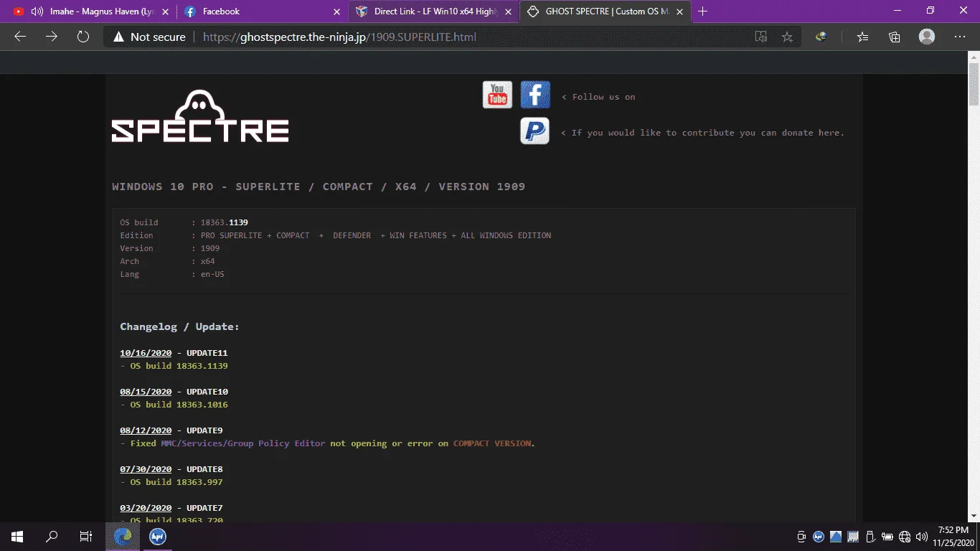The height and width of the screenshot is (551, 980).
Task: Open the Windows Start menu
Action: pyautogui.click(x=17, y=537)
